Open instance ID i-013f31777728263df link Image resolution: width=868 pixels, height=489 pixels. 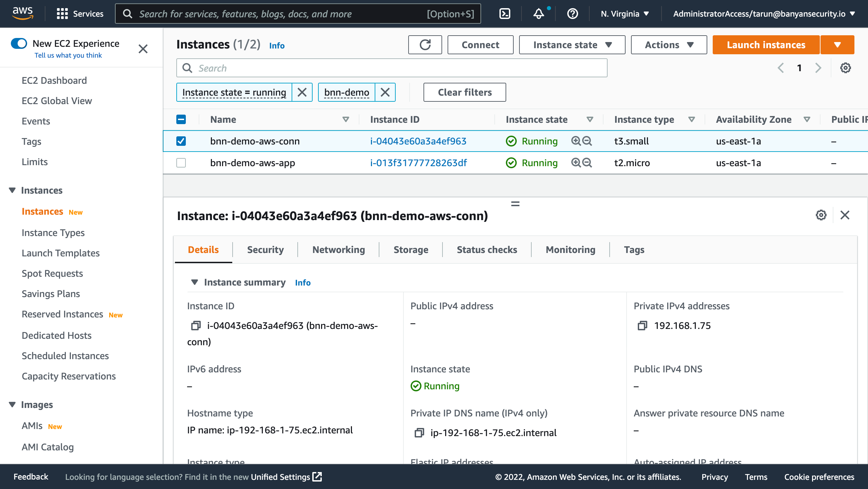418,163
